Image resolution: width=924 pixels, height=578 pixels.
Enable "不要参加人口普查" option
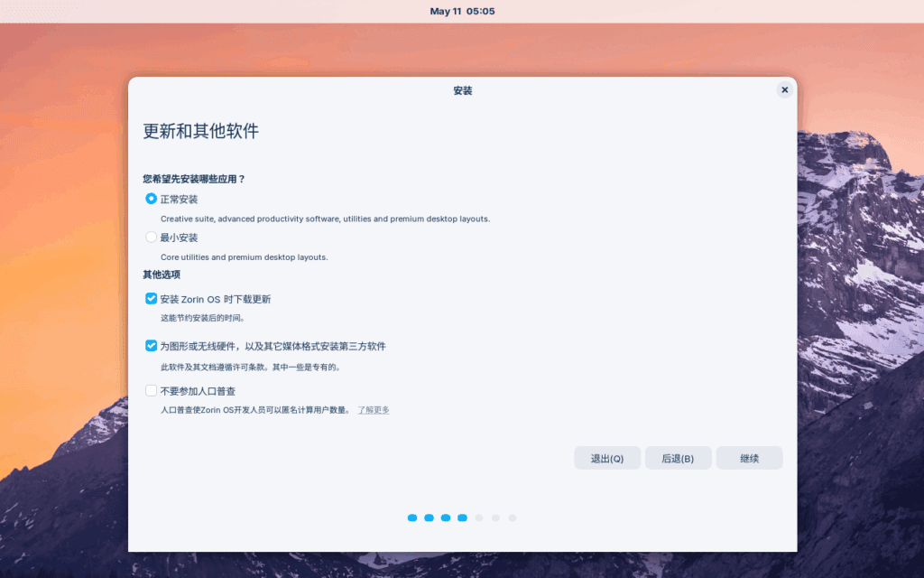click(x=152, y=390)
